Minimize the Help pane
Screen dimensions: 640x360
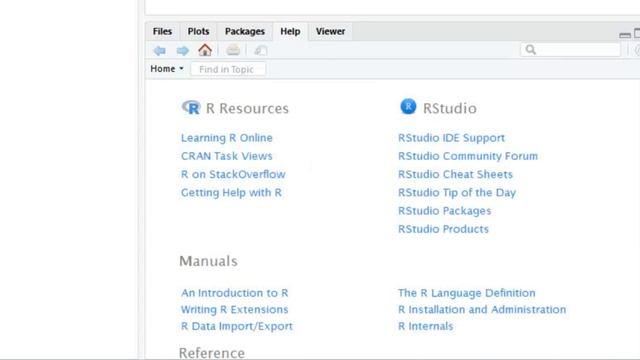coord(624,35)
